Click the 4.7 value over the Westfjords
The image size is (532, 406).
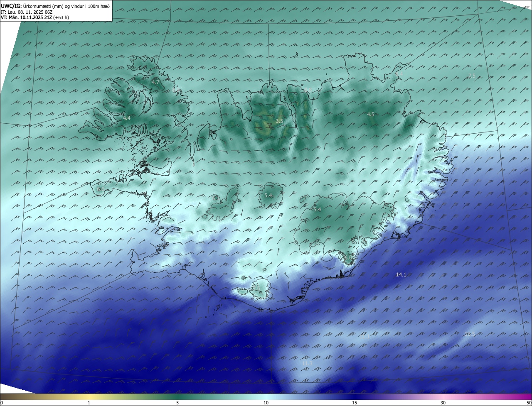(155, 83)
